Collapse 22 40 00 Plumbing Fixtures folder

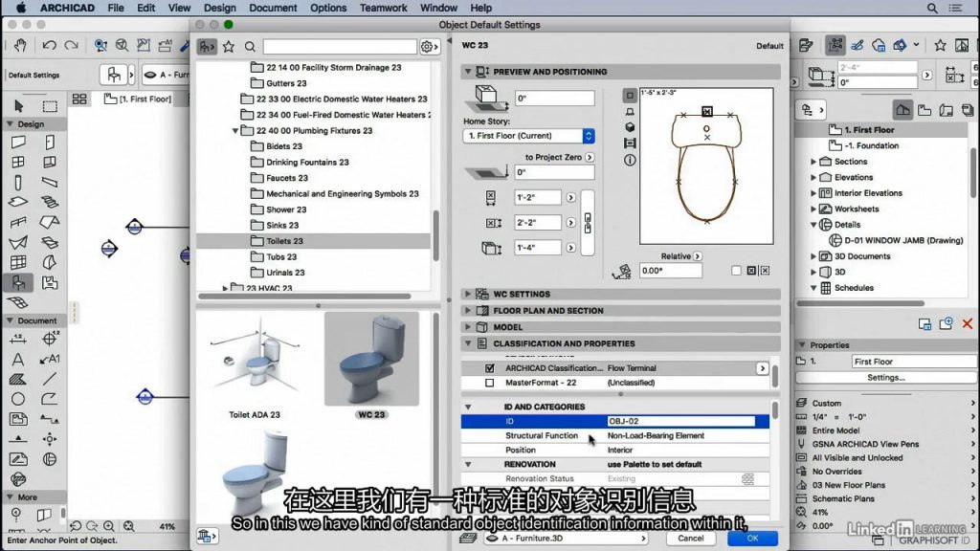pos(235,131)
